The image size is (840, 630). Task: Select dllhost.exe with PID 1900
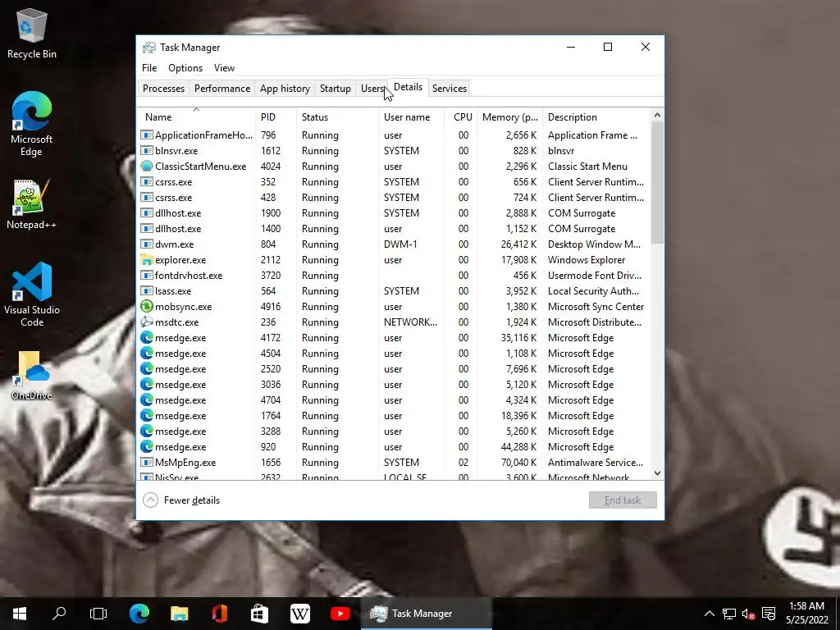[394, 212]
